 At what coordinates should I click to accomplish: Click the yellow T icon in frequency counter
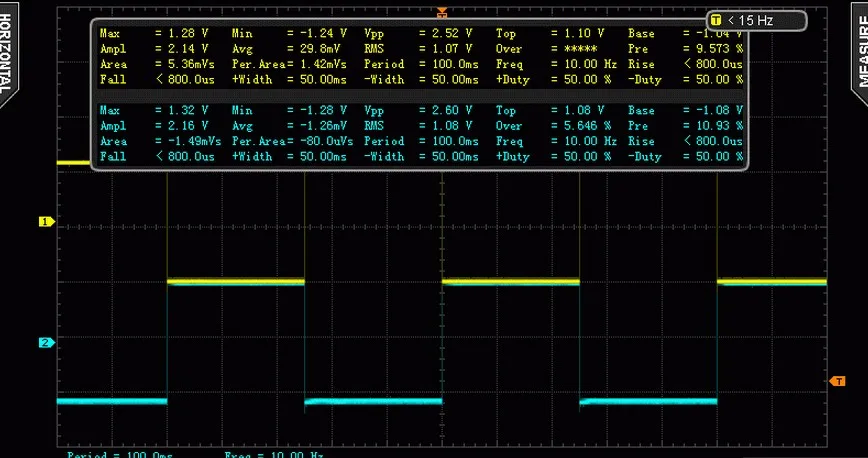pyautogui.click(x=716, y=20)
